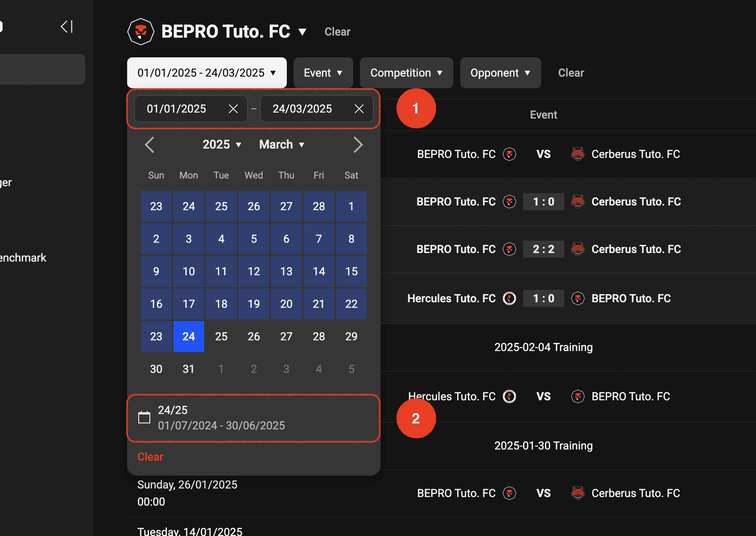Screen dimensions: 756x536
Task: Select March 29 in the calendar
Action: [x=351, y=336]
